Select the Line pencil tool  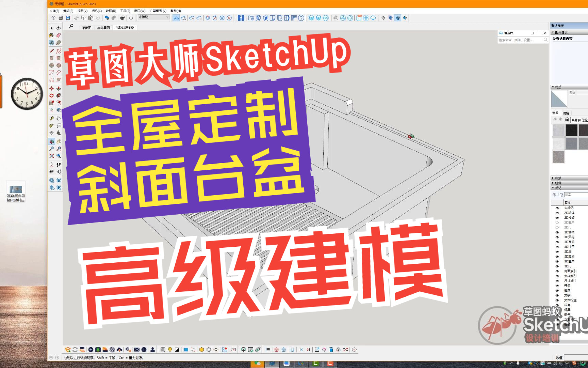point(51,51)
